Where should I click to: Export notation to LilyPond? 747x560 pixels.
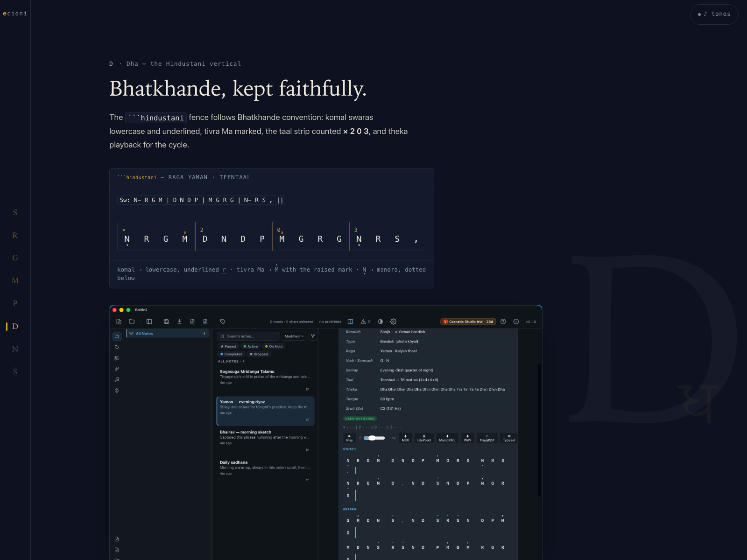[x=424, y=438]
